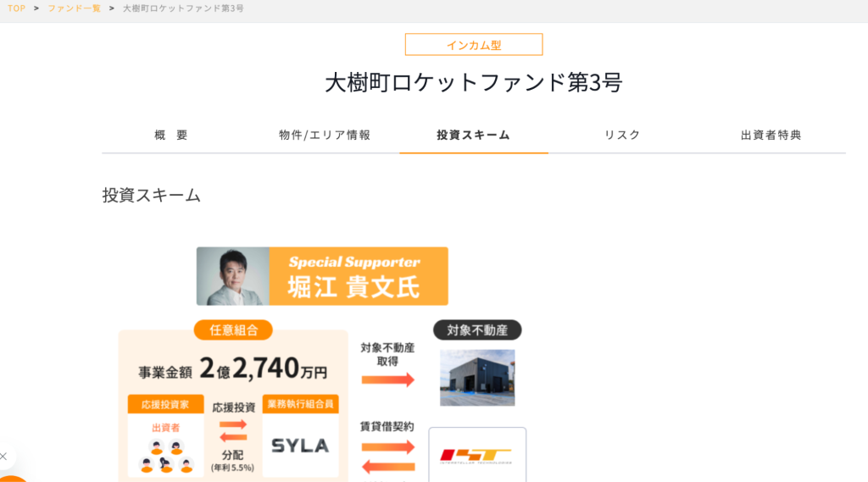Click the 大樹町ロケットファンド第3号 page title
The image size is (868, 482).
(x=474, y=82)
